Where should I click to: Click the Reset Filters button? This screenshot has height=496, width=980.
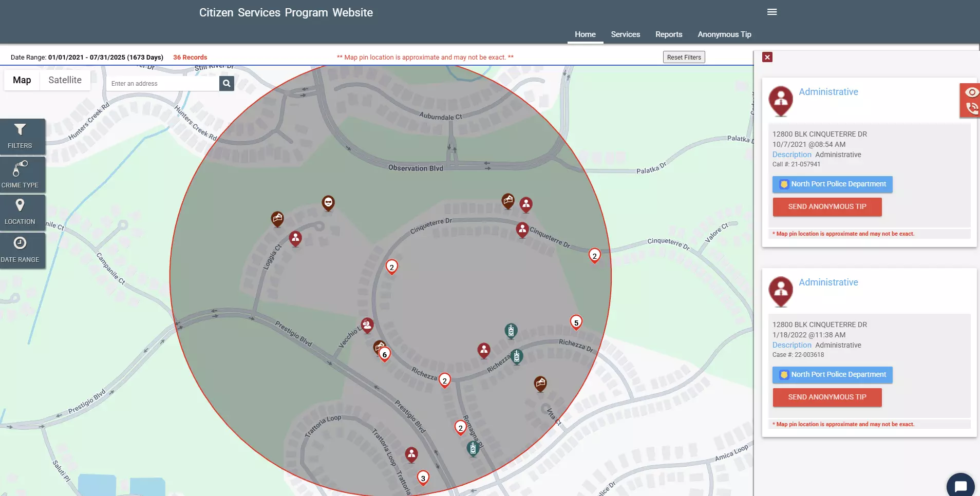click(684, 58)
